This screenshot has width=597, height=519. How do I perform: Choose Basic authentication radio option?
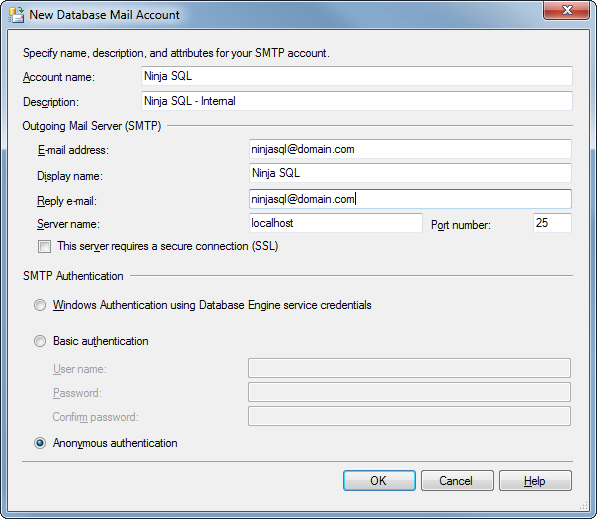40,341
